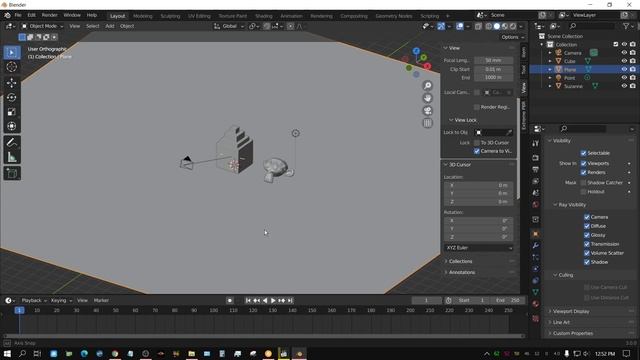This screenshot has width=640, height=360.
Task: Open the File menu
Action: pyautogui.click(x=18, y=15)
